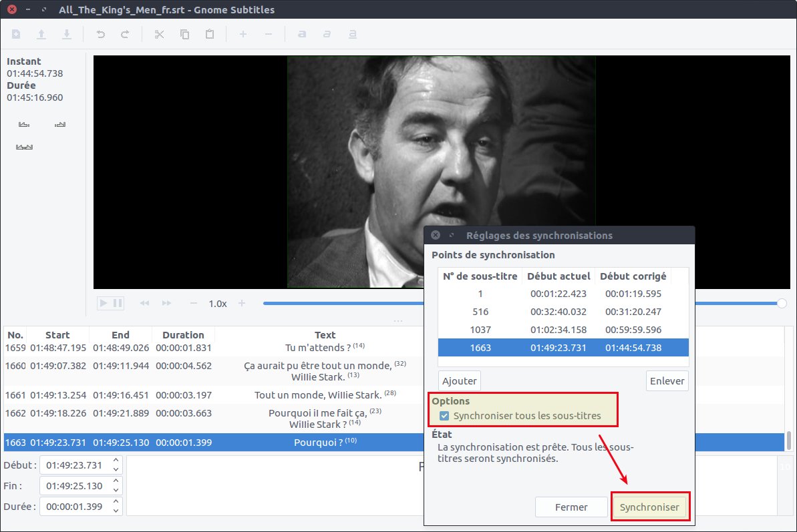Click the set subtitle start from video icon
797x532 pixels.
[24, 124]
